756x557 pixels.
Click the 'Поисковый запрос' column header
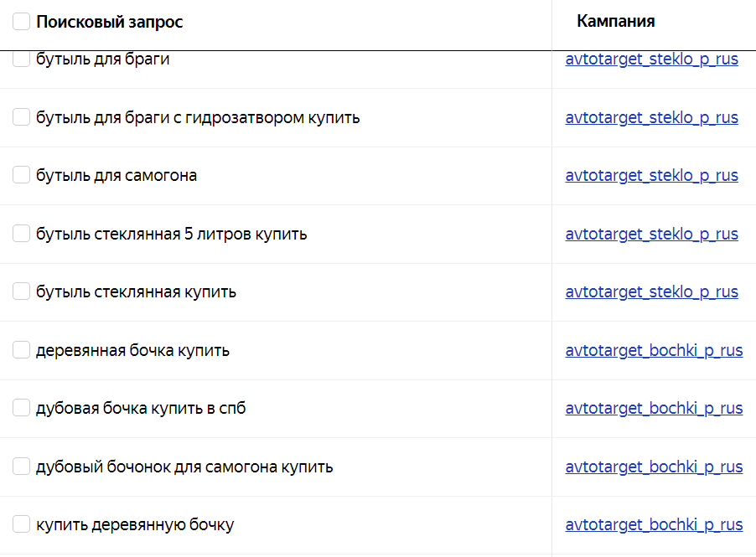coord(109,22)
